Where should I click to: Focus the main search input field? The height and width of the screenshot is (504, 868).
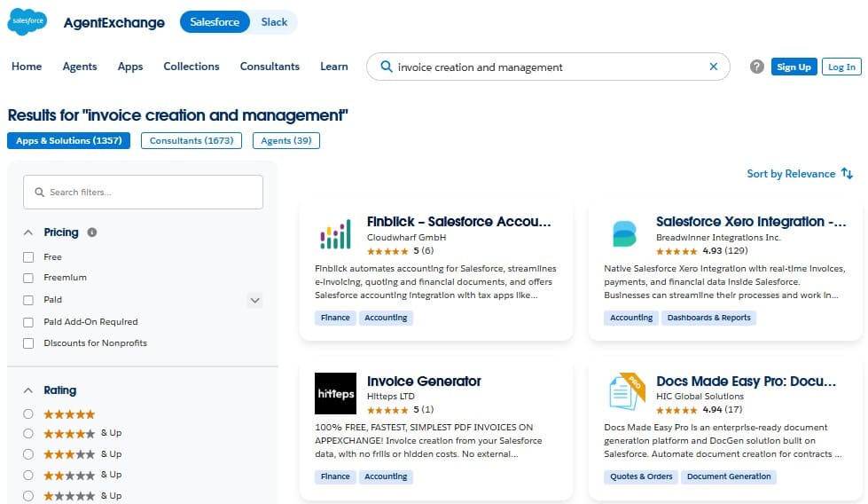[548, 67]
